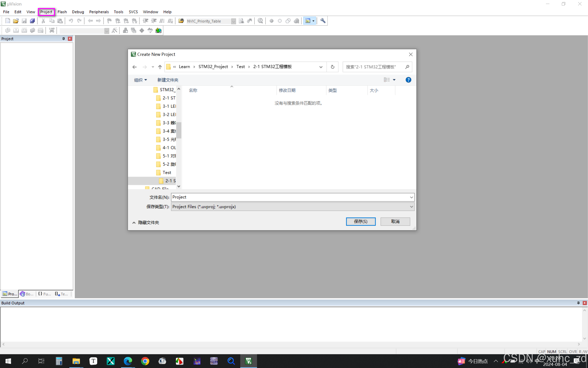Close the Build Output panel
The image size is (588, 368).
point(585,303)
